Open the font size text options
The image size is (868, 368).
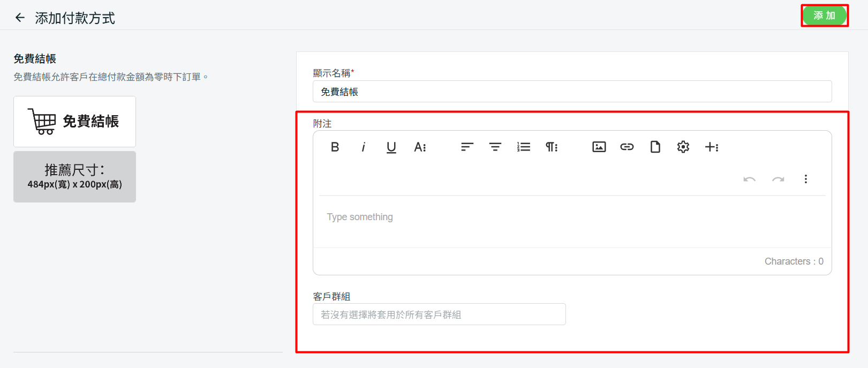click(420, 147)
